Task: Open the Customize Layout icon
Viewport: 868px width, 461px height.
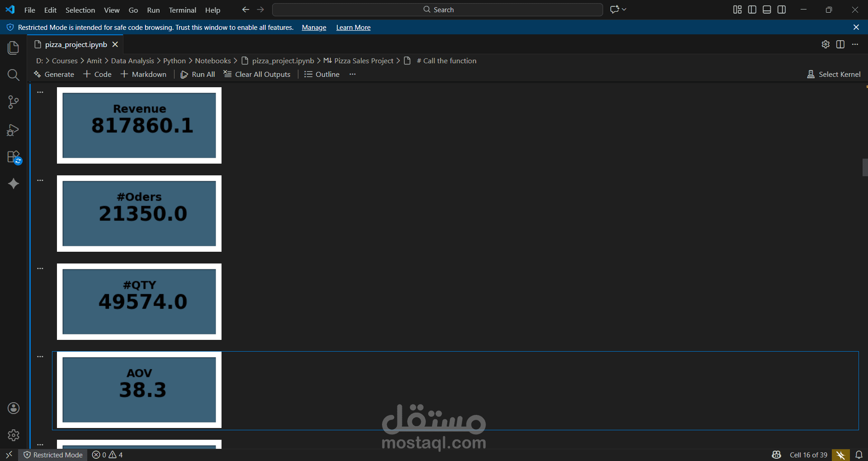Action: 737,9
